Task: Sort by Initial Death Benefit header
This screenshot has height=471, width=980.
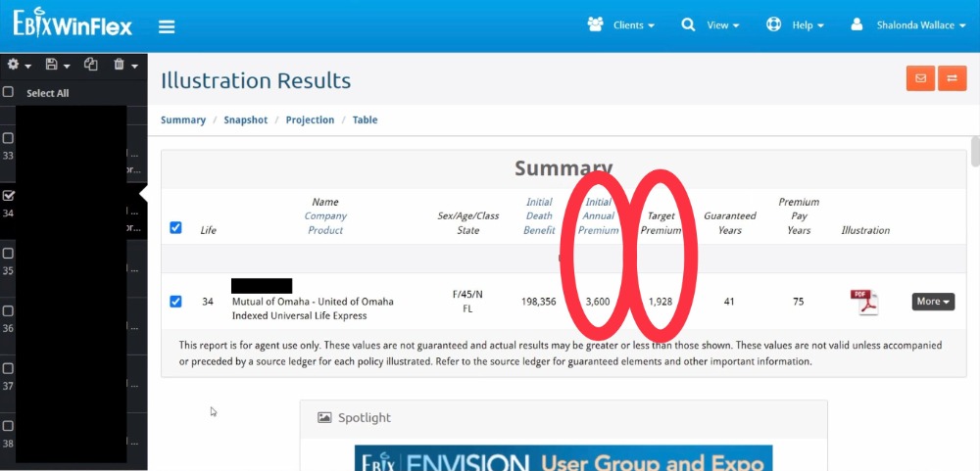Action: click(539, 216)
